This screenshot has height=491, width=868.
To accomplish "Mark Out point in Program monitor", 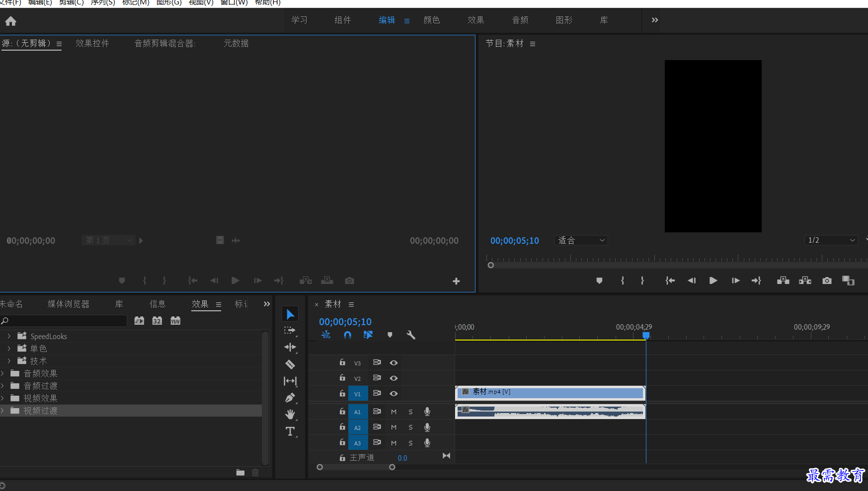I will [x=642, y=281].
